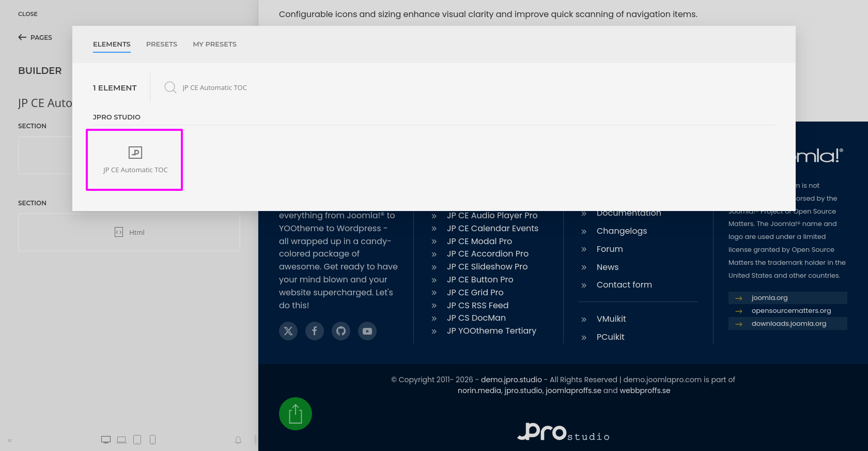Image resolution: width=868 pixels, height=451 pixels.
Task: Switch to laptop preview icon
Action: [121, 440]
